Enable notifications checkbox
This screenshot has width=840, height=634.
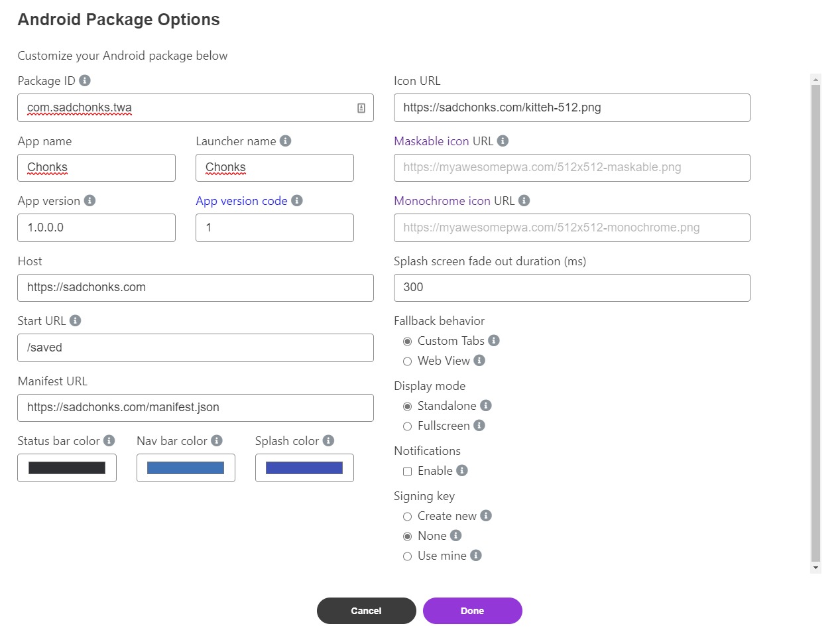click(x=408, y=472)
